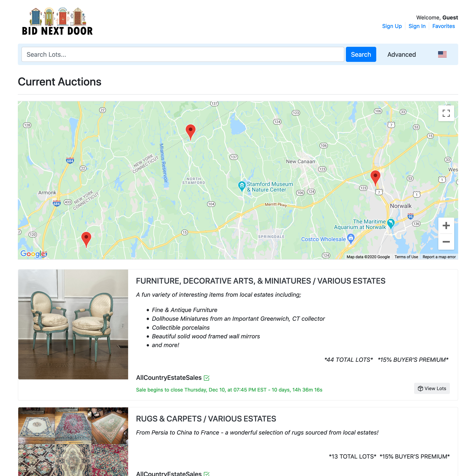This screenshot has height=476, width=476.
Task: Select the red map pin south of Armonk
Action: [86, 239]
